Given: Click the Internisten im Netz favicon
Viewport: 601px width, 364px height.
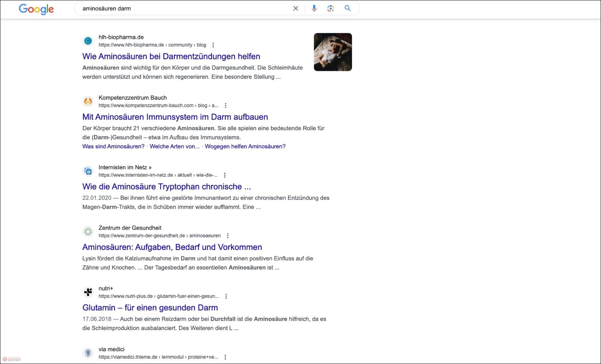Looking at the screenshot, I should [x=88, y=171].
